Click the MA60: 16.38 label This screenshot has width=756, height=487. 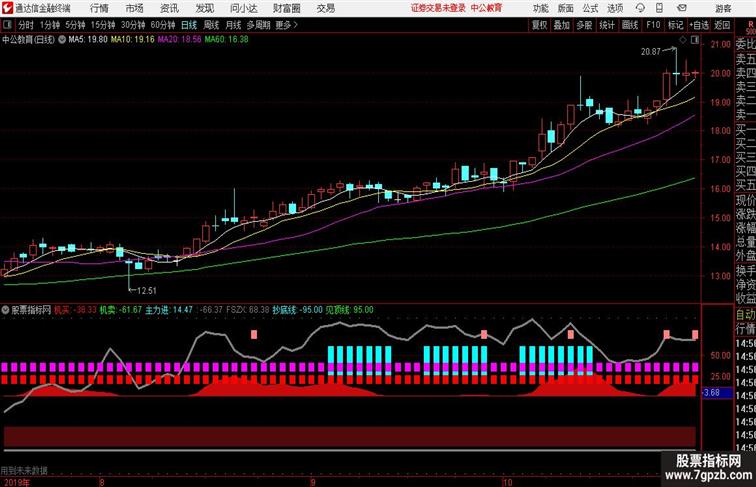pyautogui.click(x=227, y=40)
